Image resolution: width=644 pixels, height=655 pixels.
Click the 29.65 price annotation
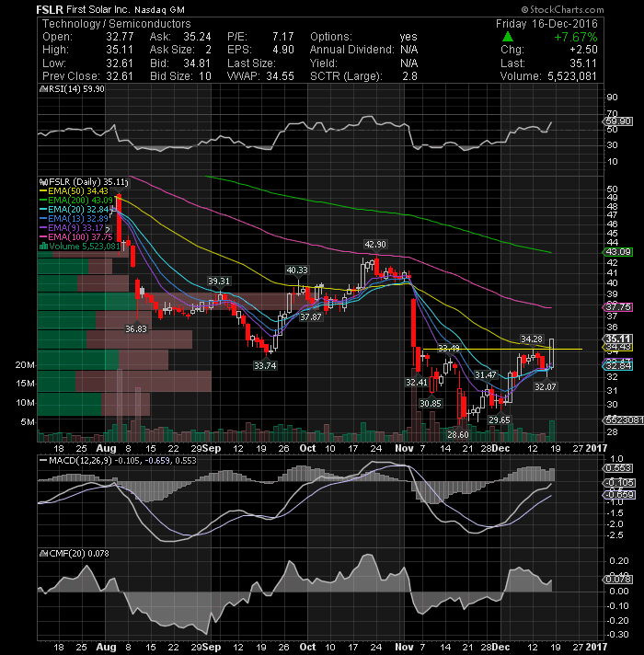[500, 419]
